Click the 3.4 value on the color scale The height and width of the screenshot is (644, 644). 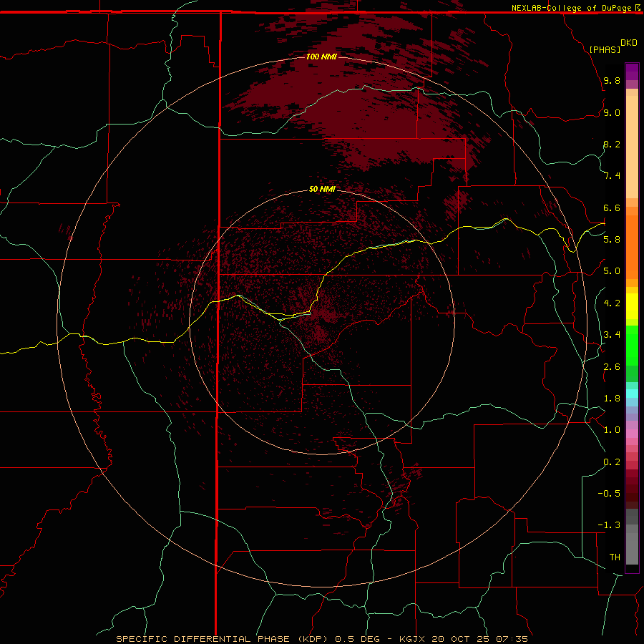coord(612,334)
